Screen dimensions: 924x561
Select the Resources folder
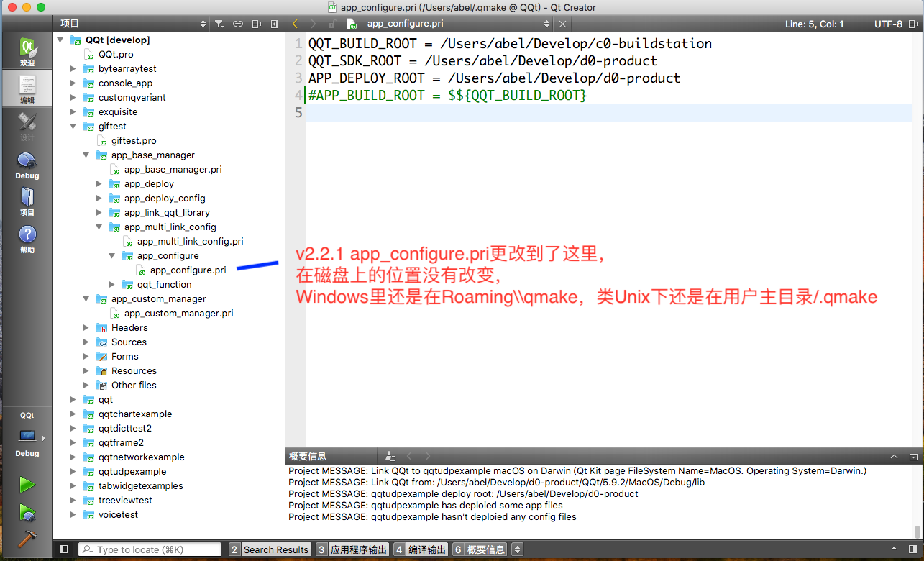point(134,371)
